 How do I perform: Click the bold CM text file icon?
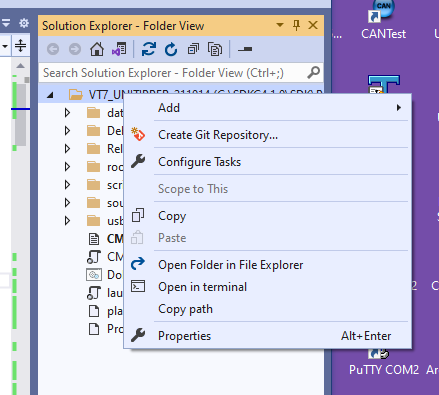pyautogui.click(x=94, y=239)
